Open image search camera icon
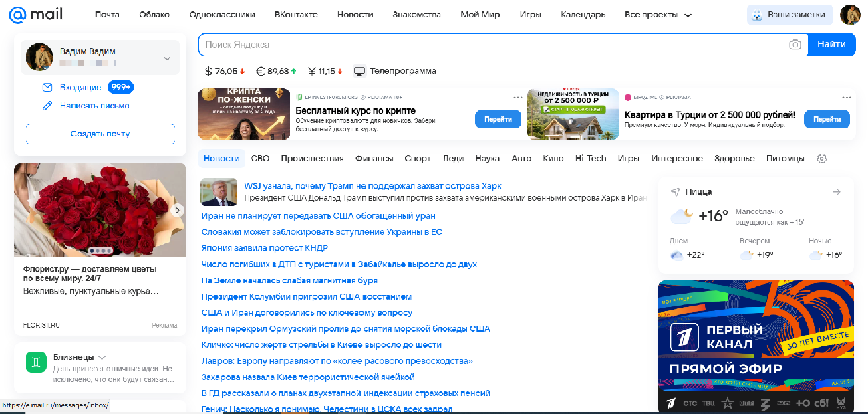The width and height of the screenshot is (868, 414). coord(794,45)
